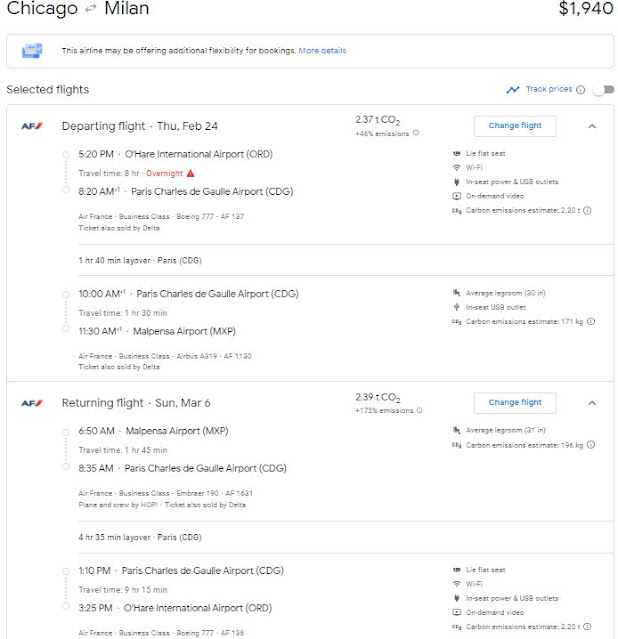This screenshot has height=639, width=618.
Task: Click Lie flat seat icon for flight AF 136
Action: tap(457, 570)
